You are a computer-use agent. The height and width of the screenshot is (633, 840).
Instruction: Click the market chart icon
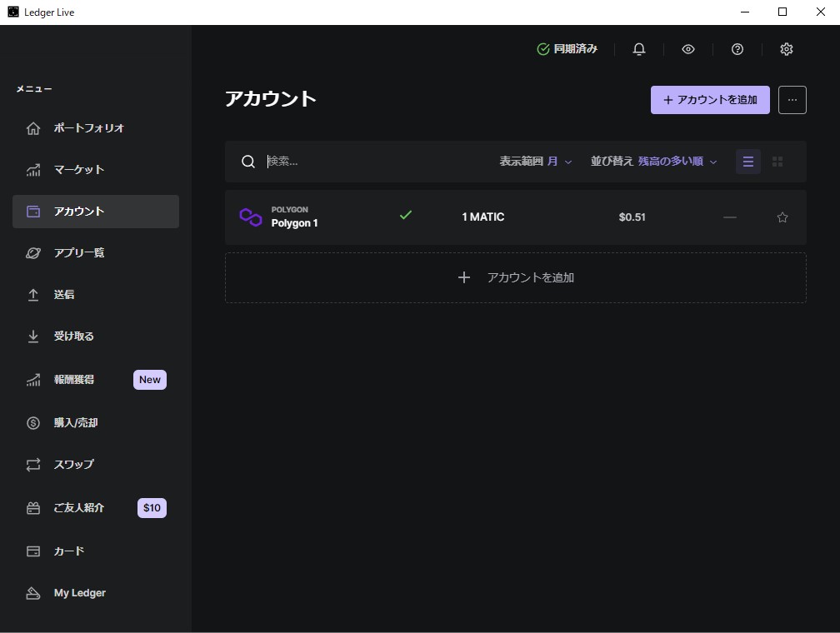tap(33, 170)
